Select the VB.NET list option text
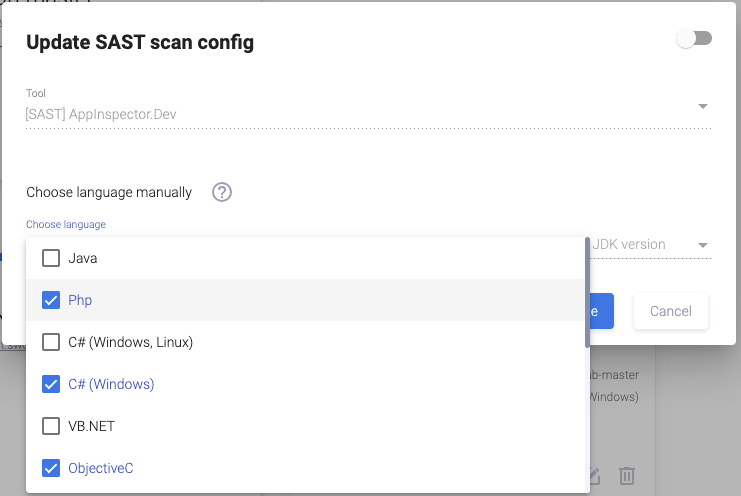This screenshot has height=496, width=741. [92, 426]
